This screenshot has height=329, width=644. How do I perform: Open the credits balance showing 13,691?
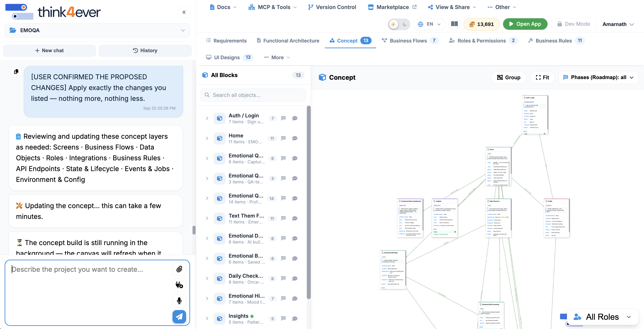click(481, 24)
